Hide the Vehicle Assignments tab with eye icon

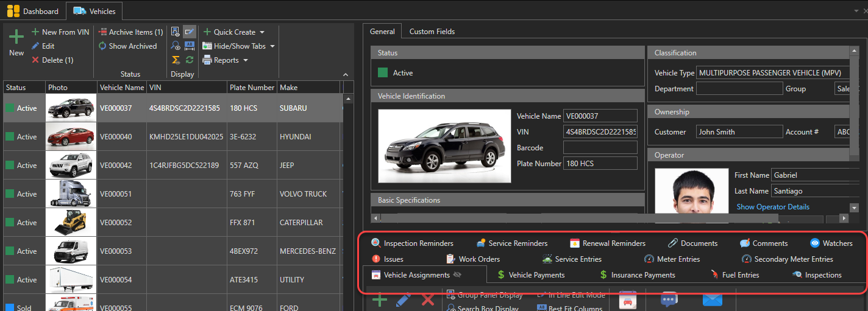point(458,275)
